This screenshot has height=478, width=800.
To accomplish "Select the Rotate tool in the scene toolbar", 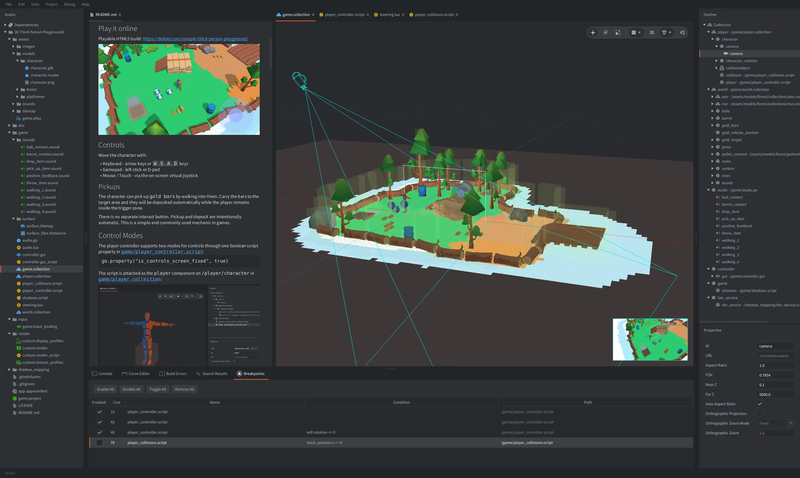I will click(x=606, y=32).
